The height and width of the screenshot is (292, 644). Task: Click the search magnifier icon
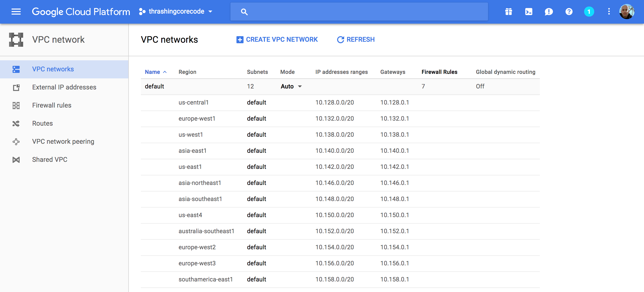click(244, 12)
